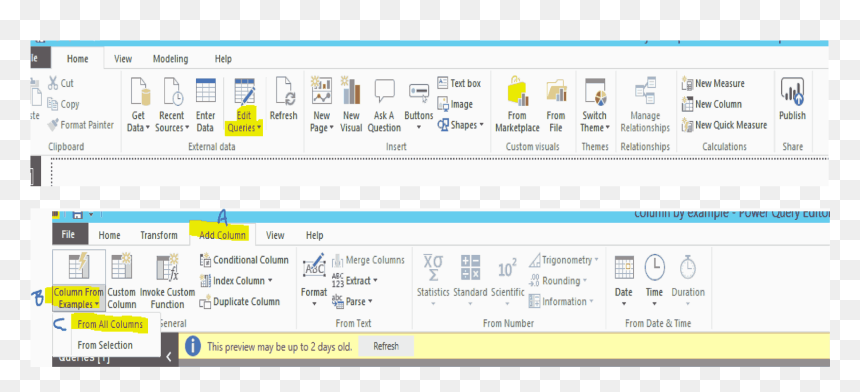Image resolution: width=860 pixels, height=392 pixels.
Task: Click Duplicate Column
Action: (240, 302)
